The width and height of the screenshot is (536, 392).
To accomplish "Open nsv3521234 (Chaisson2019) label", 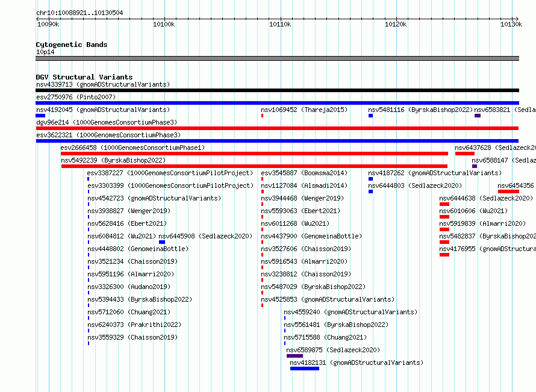I will click(132, 261).
